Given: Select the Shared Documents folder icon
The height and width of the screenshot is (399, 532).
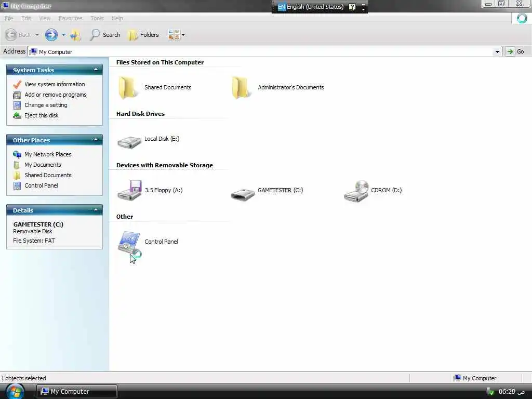Looking at the screenshot, I should (x=128, y=88).
